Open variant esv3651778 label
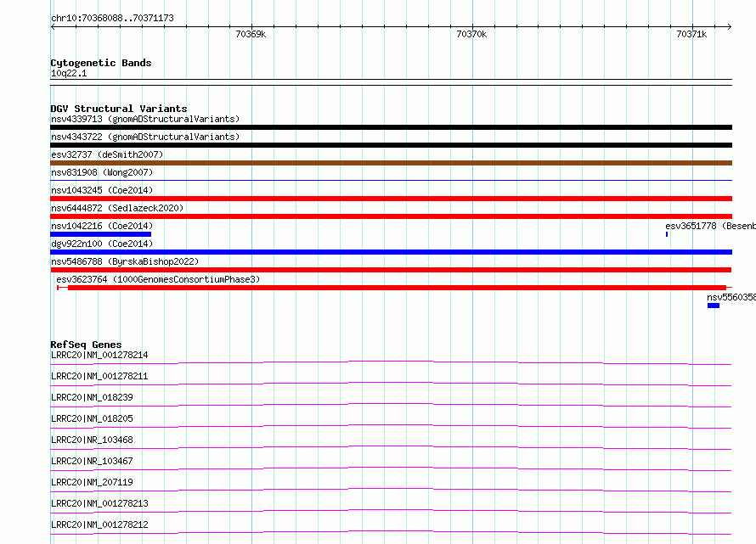 tap(710, 226)
